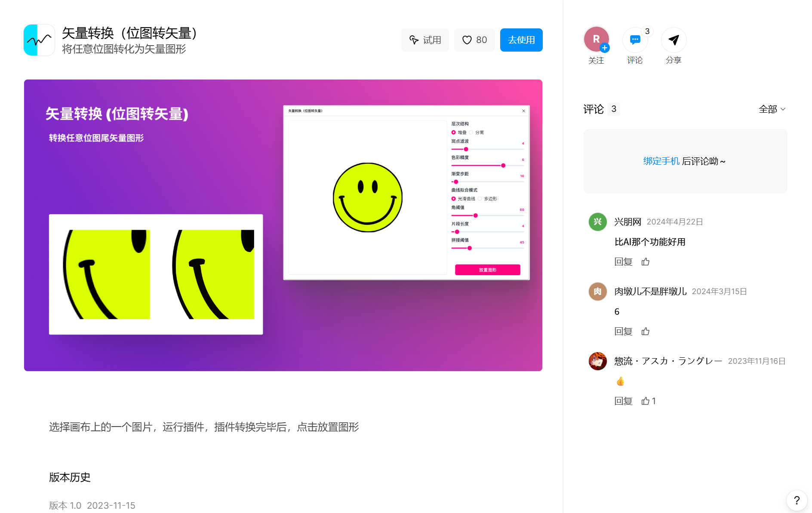The height and width of the screenshot is (513, 812).
Task: Select 光滑曲线 radio option
Action: pos(453,199)
